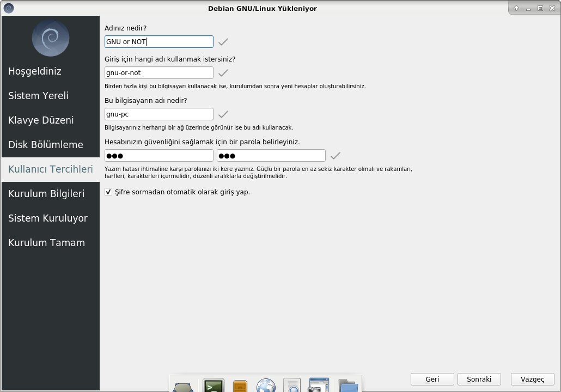Screen dimensions: 561x392
Task: Click the checkmark beside the password fields
Action: (336, 156)
